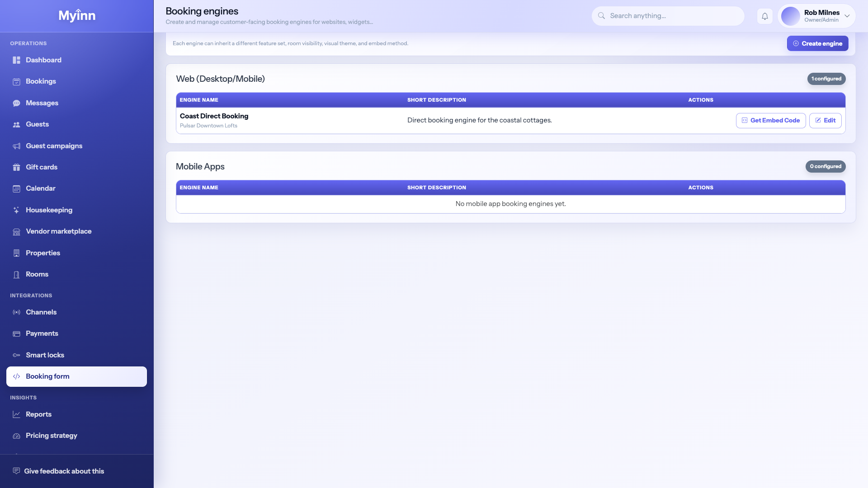868x488 pixels.
Task: Click the Rooms door icon
Action: click(16, 275)
